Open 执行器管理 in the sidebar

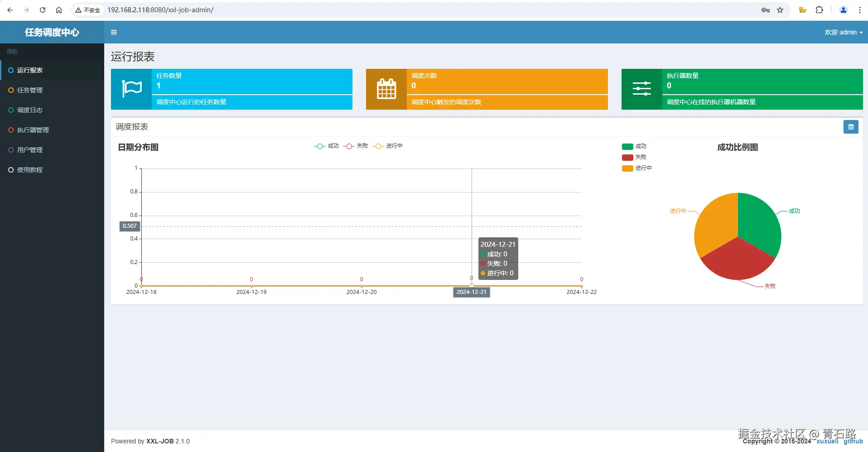click(52, 130)
